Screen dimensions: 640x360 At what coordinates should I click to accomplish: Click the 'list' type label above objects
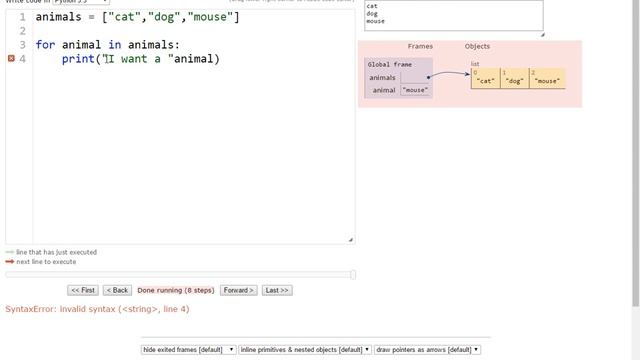(x=475, y=64)
